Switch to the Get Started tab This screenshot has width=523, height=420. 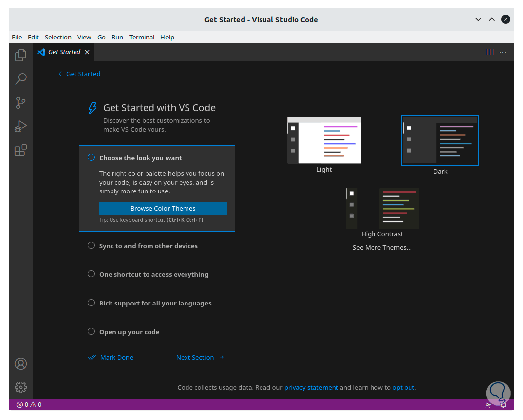click(64, 52)
